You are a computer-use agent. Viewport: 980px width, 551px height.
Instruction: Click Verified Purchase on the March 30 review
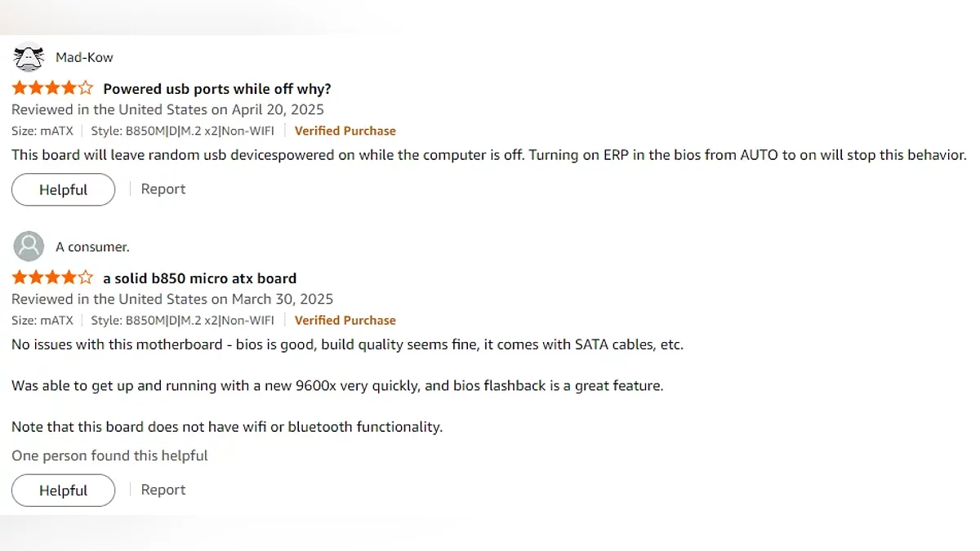(345, 320)
